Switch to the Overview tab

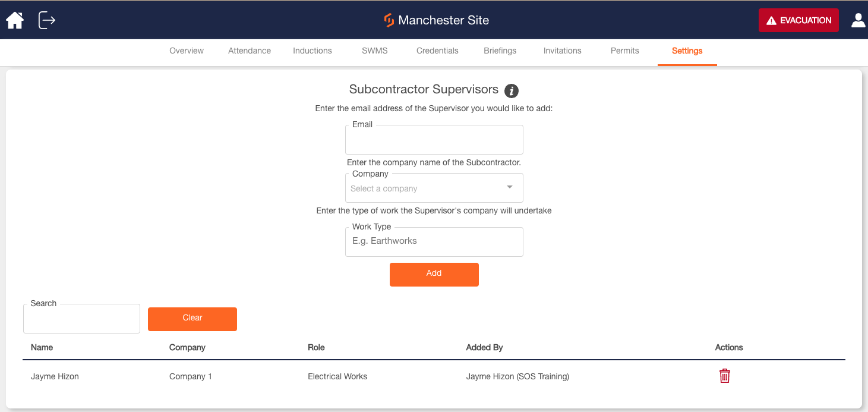187,51
